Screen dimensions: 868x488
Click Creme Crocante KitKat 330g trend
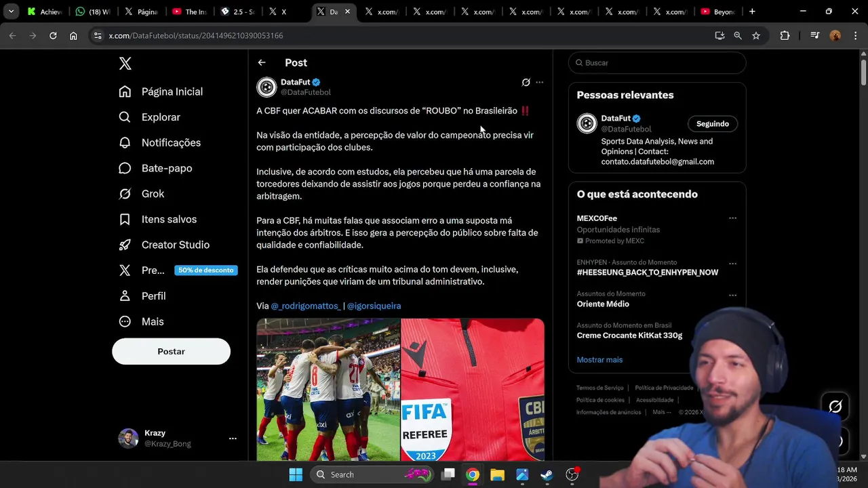(629, 335)
